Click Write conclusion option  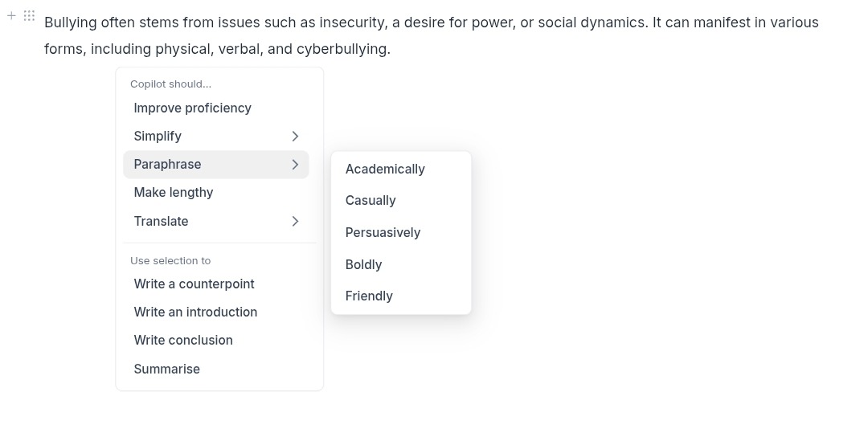pos(216,341)
